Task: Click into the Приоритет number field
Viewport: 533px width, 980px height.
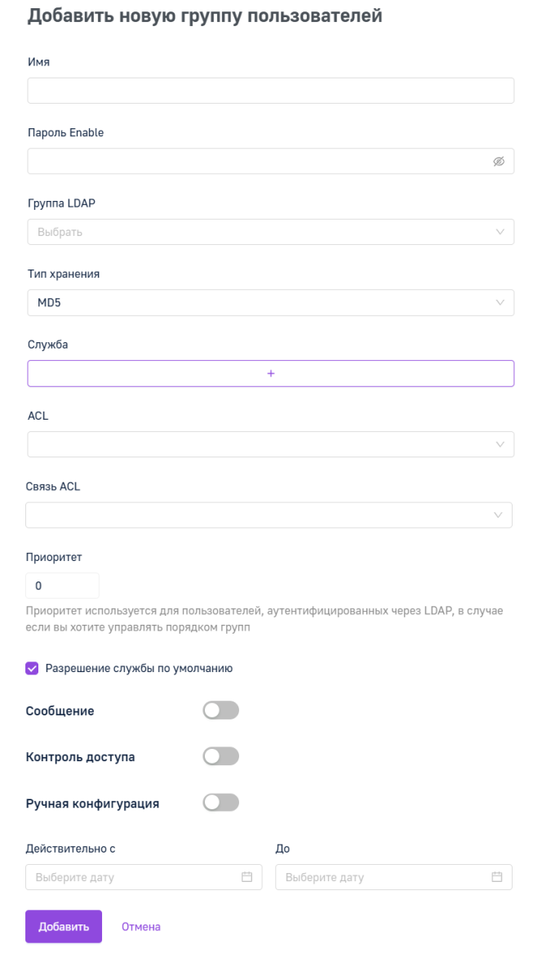Action: click(x=63, y=586)
